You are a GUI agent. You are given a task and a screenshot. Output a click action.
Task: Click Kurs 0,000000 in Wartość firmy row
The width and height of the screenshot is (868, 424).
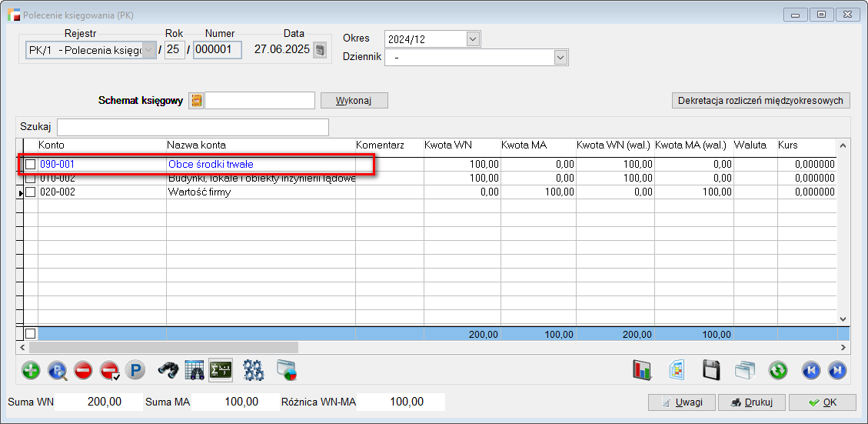click(x=807, y=192)
